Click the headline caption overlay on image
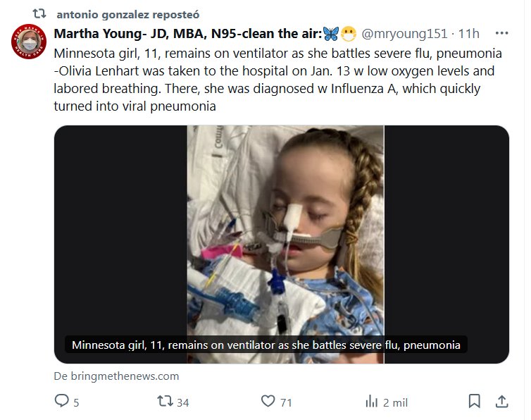Viewport: 531px width, 420px height. 266,345
